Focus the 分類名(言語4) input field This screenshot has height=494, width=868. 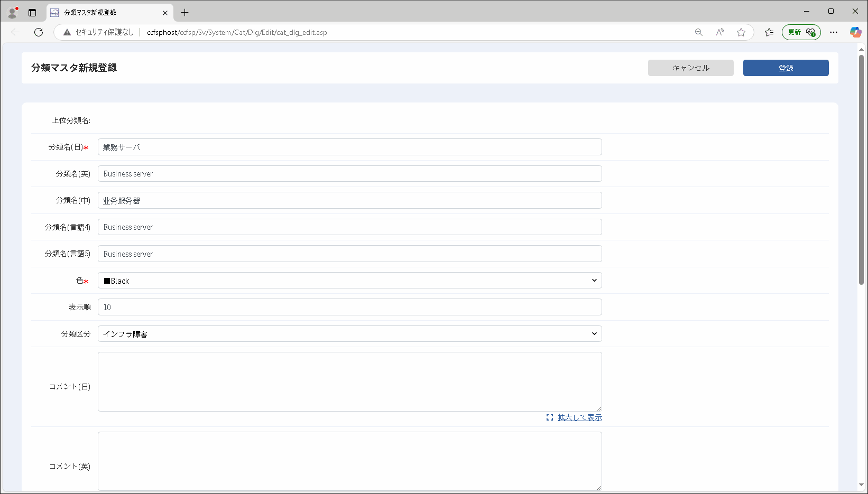[x=350, y=227]
